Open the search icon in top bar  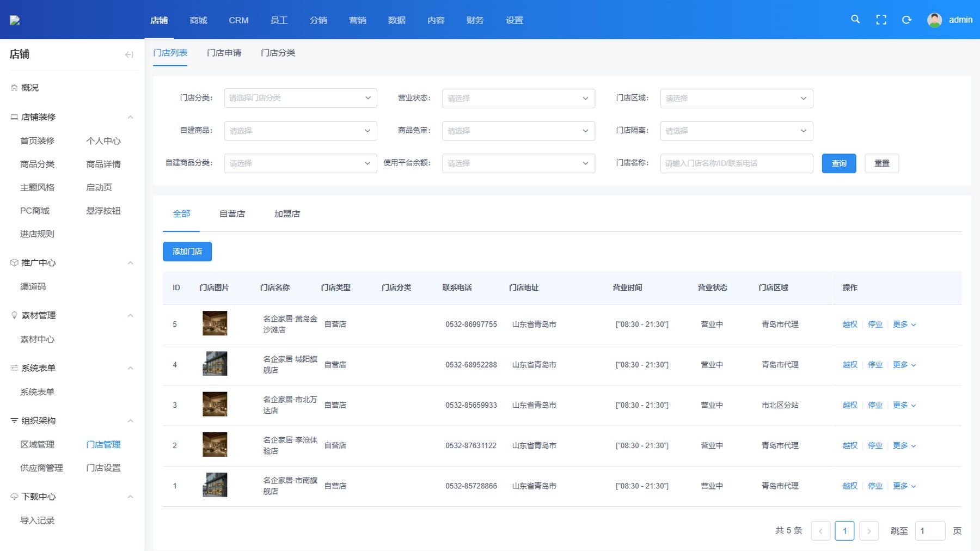(x=855, y=20)
